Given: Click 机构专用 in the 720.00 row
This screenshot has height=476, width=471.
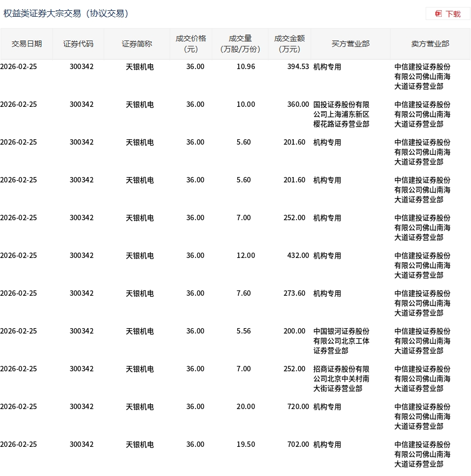Looking at the screenshot, I should tap(327, 407).
